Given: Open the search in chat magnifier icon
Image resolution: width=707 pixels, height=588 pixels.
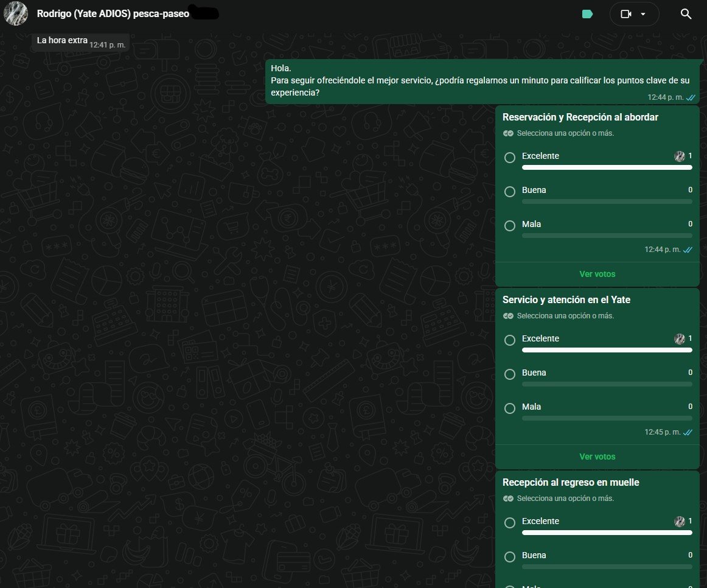Looking at the screenshot, I should click(686, 14).
